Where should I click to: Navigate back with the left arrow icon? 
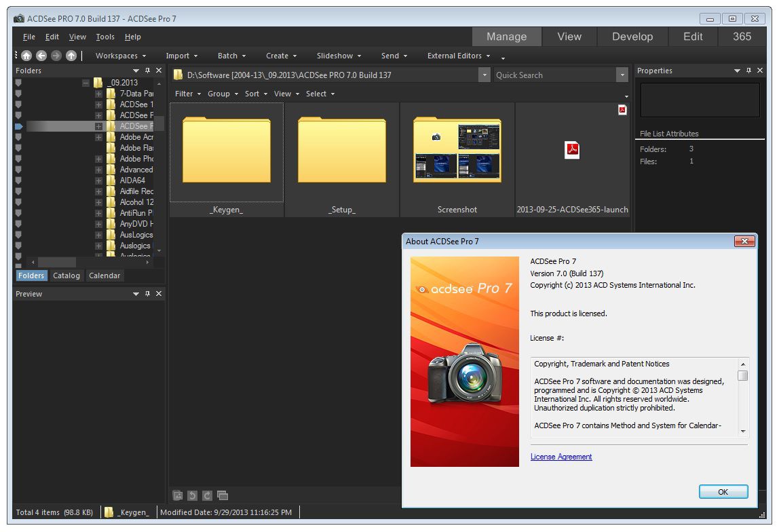pyautogui.click(x=41, y=56)
